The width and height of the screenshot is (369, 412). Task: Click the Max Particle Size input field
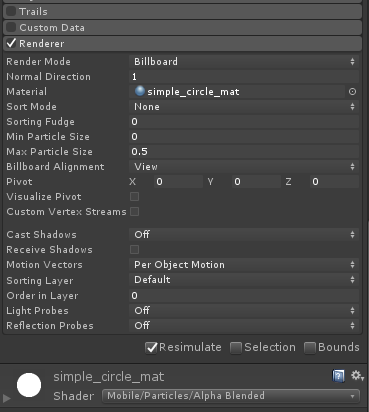coord(244,152)
